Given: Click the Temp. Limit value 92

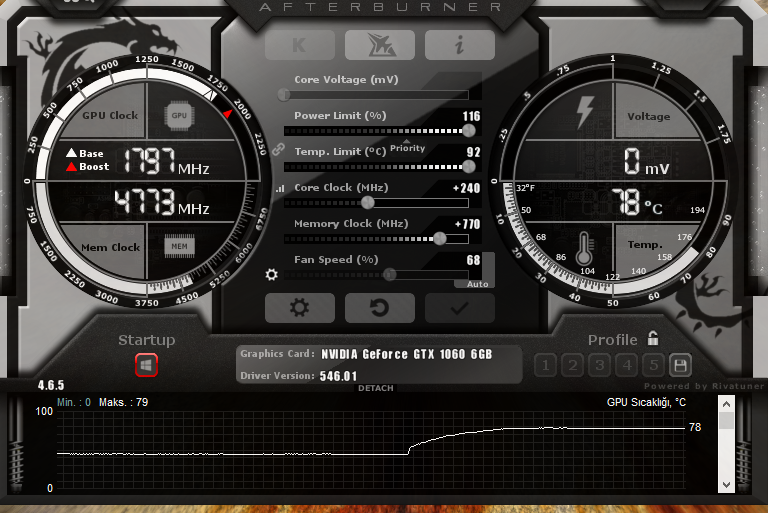Looking at the screenshot, I should pyautogui.click(x=473, y=152).
